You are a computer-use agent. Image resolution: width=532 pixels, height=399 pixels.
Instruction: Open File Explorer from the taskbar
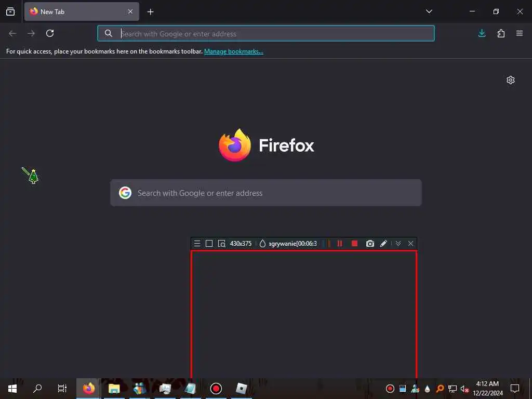click(114, 388)
